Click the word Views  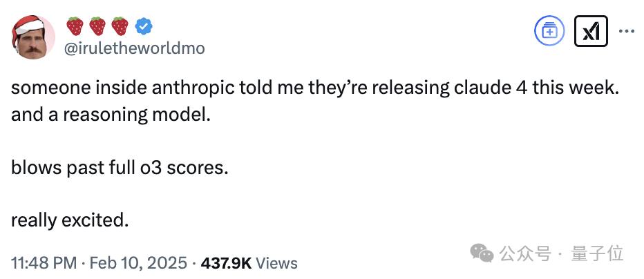click(x=281, y=263)
